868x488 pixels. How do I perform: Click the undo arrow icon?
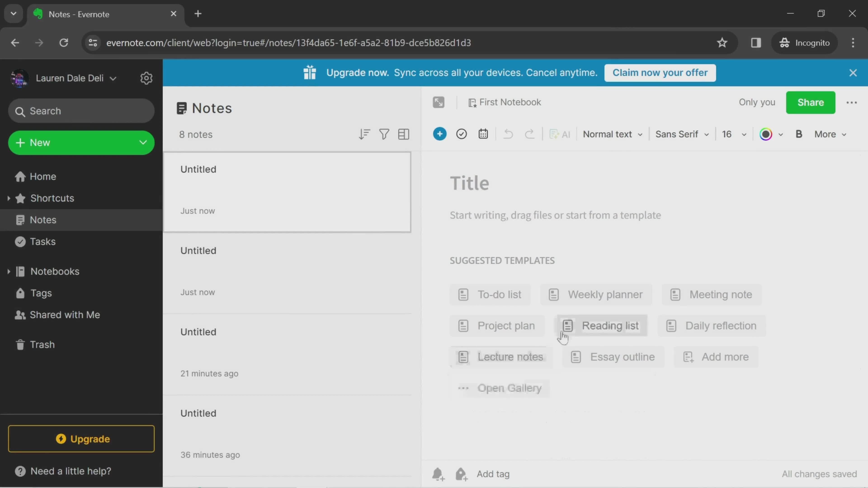click(508, 134)
